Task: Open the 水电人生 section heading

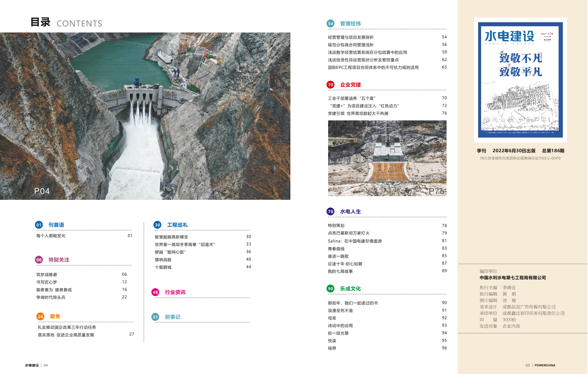Action: [350, 212]
